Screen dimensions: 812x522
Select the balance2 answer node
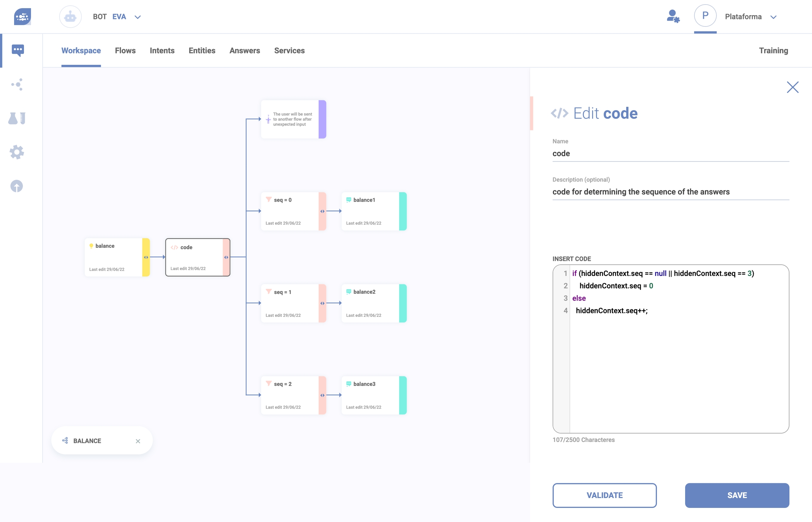[x=370, y=303]
